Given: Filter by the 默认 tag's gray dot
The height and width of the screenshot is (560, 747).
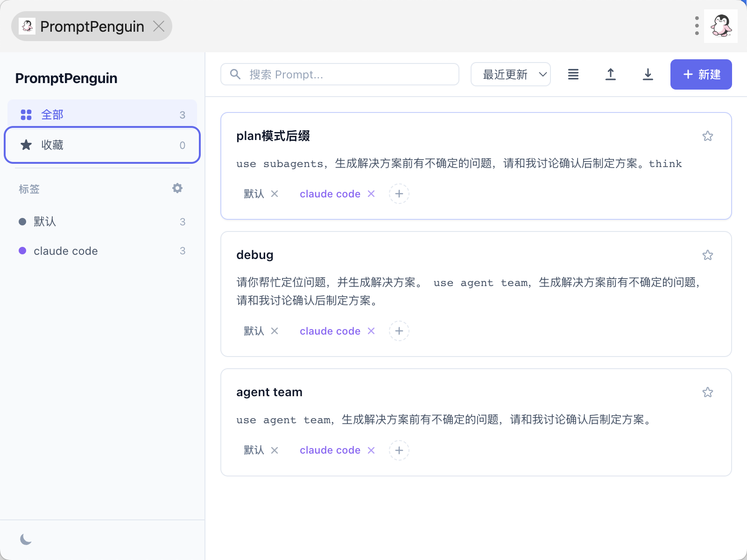Looking at the screenshot, I should [22, 222].
